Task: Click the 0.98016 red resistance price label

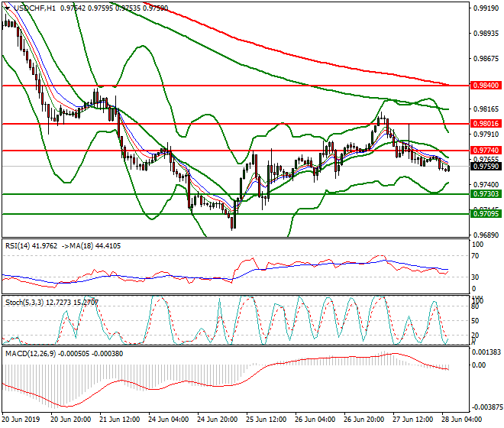Action: 486,123
